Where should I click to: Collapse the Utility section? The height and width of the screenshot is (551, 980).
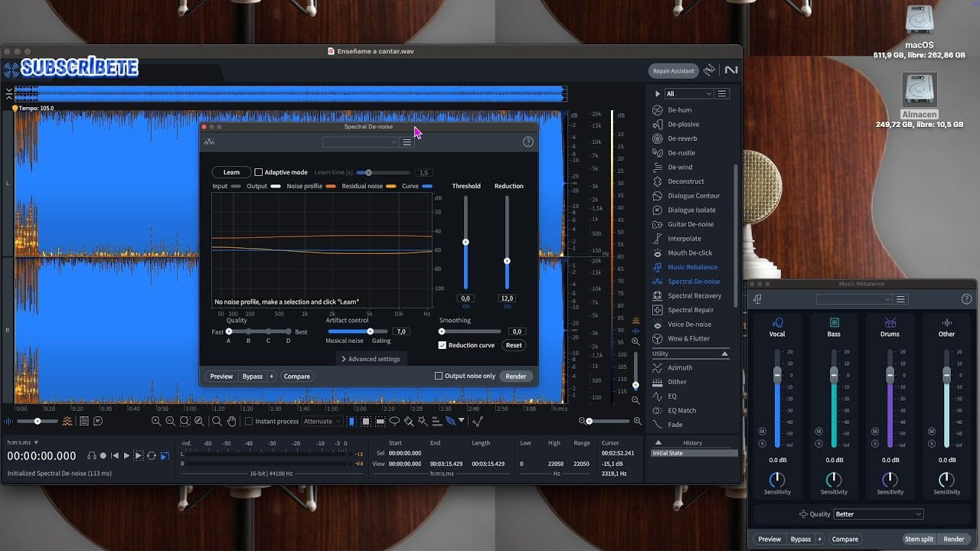[724, 354]
